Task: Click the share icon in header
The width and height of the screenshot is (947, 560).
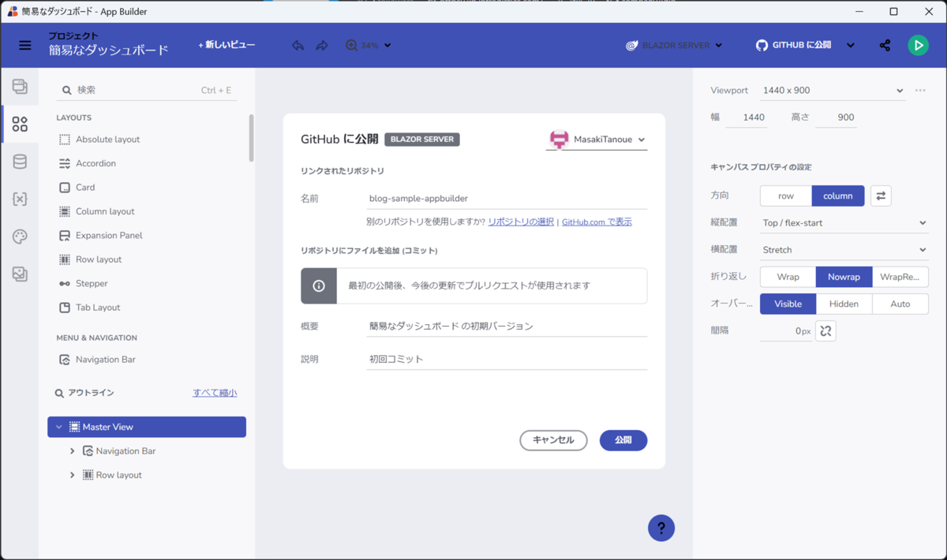Action: (885, 46)
